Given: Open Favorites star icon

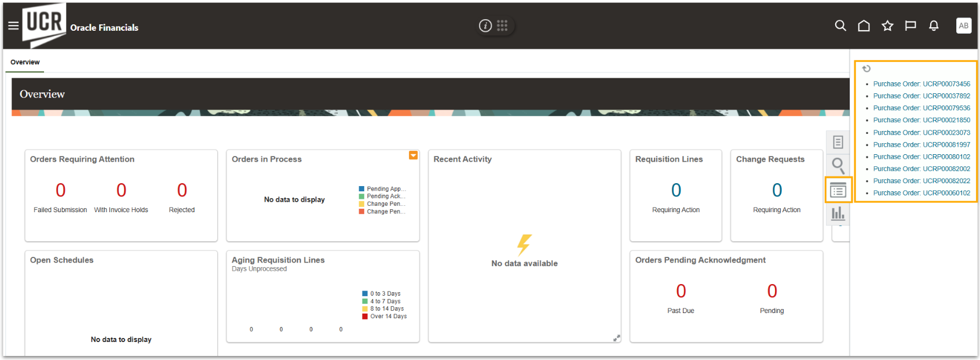Looking at the screenshot, I should (x=887, y=26).
